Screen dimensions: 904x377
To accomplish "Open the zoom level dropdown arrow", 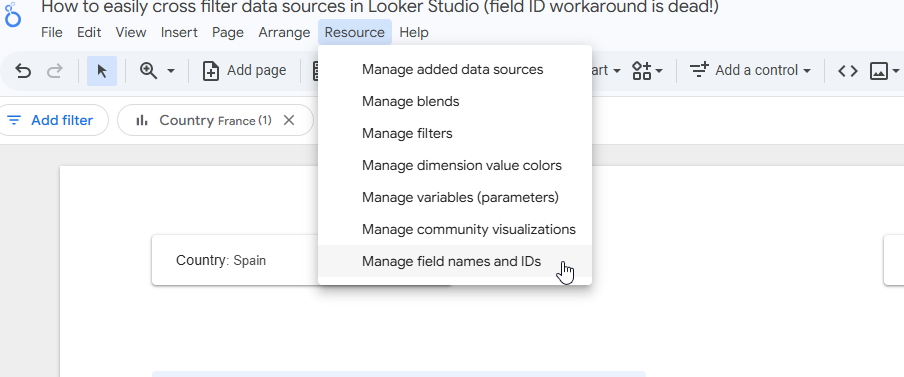I will [171, 71].
